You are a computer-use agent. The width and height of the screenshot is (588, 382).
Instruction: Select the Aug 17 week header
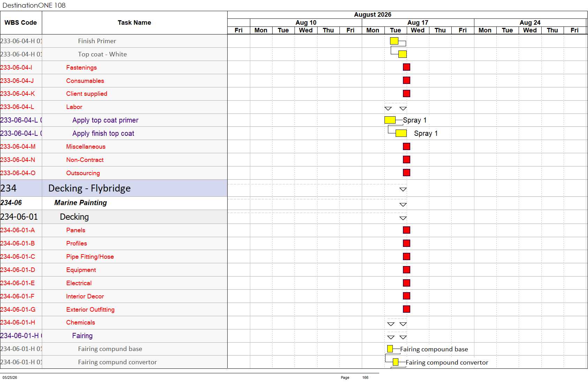[x=418, y=23]
